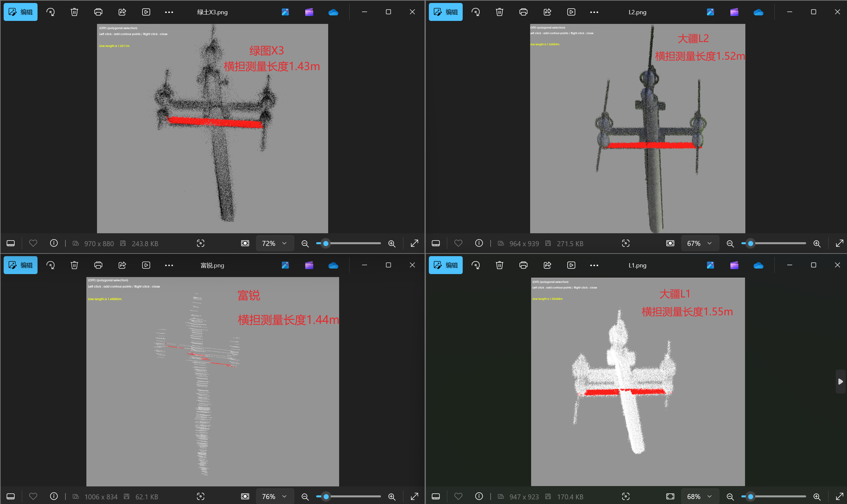
Task: Click 编辑 button in 富锐.png window
Action: tap(20, 265)
